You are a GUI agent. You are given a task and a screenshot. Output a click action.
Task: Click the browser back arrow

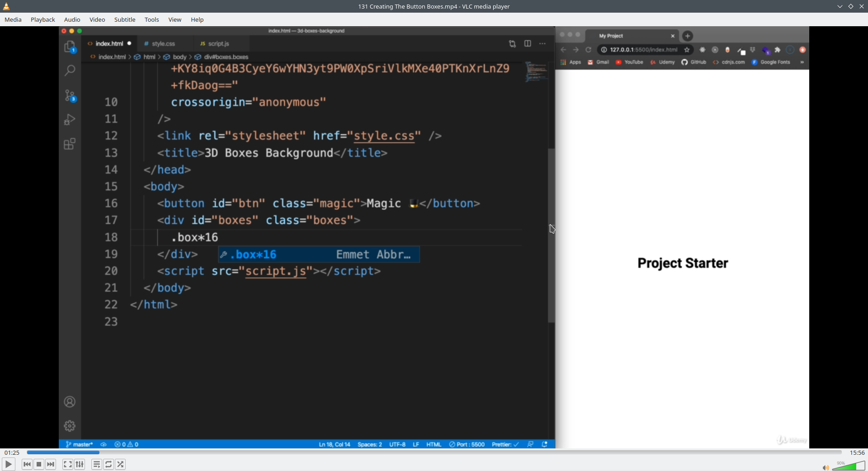pyautogui.click(x=563, y=50)
